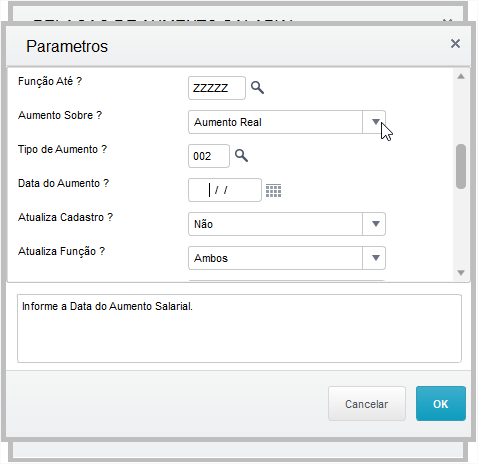Viewport: 478px width, 464px height.
Task: Open calendar picker for Data do Aumento
Action: pyautogui.click(x=273, y=190)
